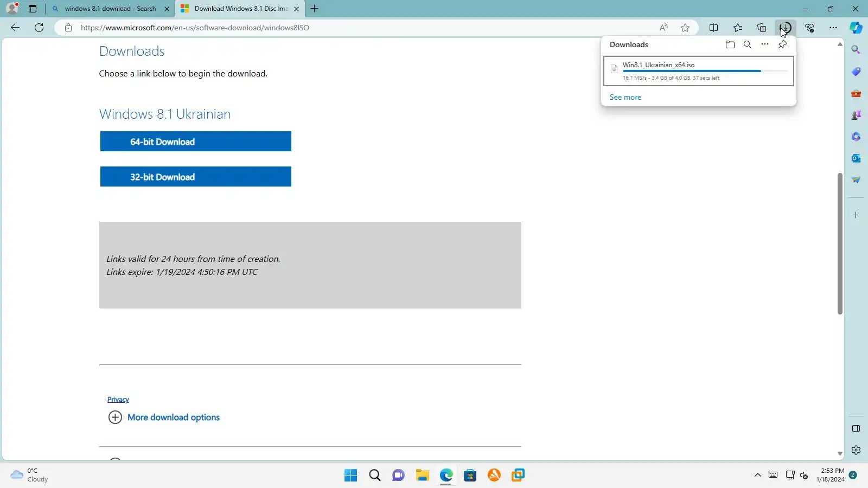Open more options in Downloads panel
Viewport: 868px width, 488px height.
[x=765, y=44]
